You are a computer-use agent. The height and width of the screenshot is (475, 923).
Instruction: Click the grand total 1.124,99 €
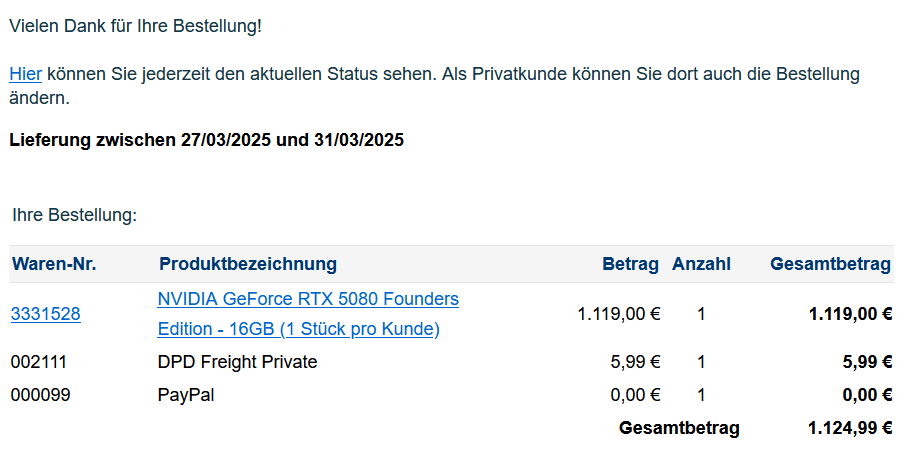coord(850,428)
